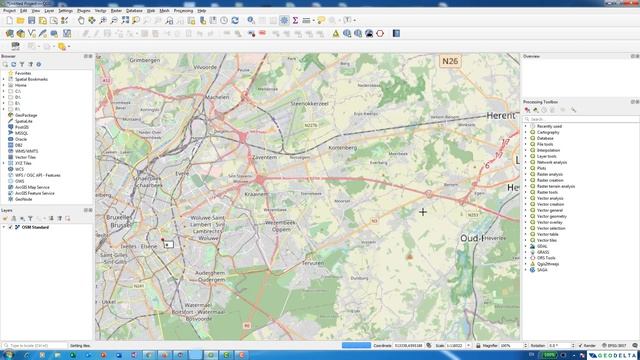
Task: Select WMS/WMTS in Browser panel
Action: tap(27, 151)
